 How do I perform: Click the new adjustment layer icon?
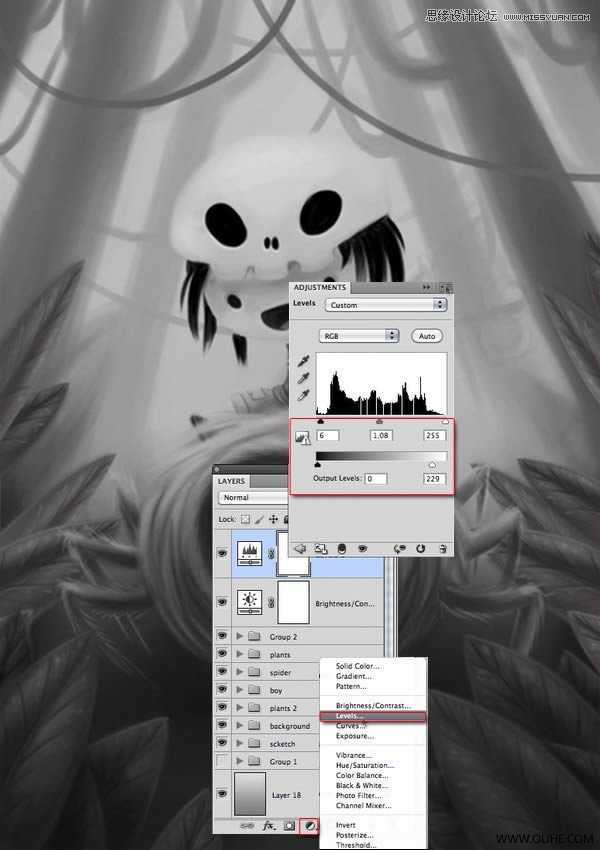[309, 826]
